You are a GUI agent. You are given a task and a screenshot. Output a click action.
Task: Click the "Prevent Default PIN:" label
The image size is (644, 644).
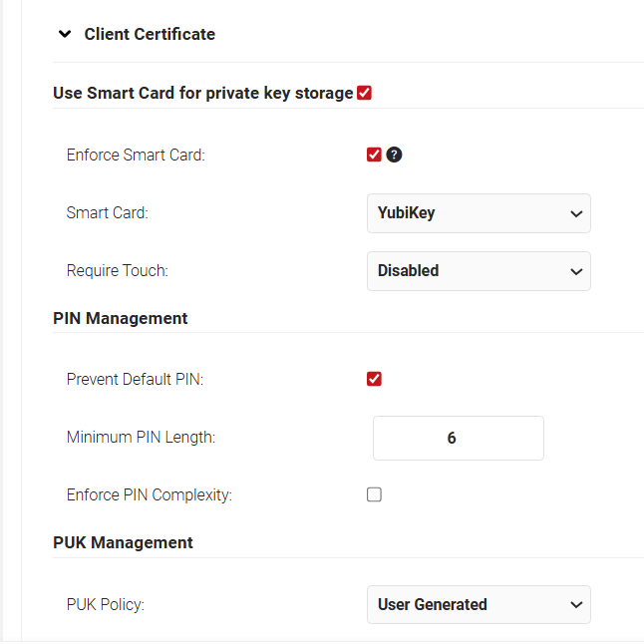click(135, 379)
